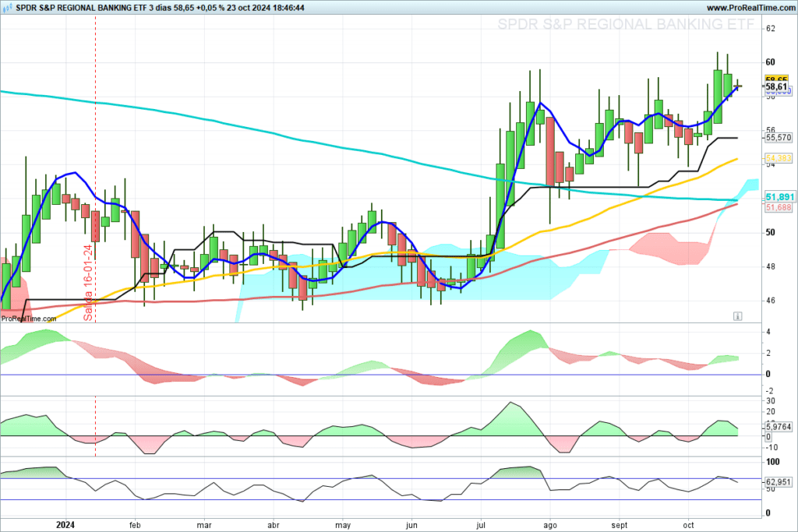Click the 'abr' month label on time axis
Viewport: 798px width, 532px height.
pyautogui.click(x=274, y=525)
